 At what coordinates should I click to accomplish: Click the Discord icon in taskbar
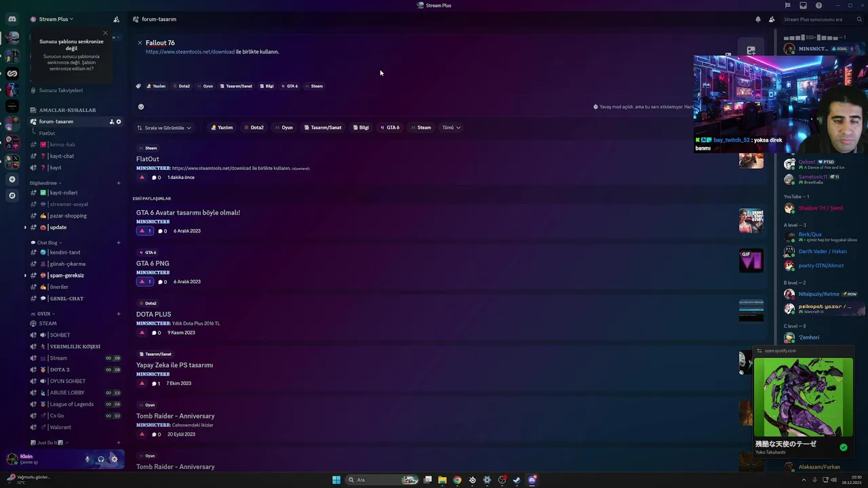(x=532, y=480)
